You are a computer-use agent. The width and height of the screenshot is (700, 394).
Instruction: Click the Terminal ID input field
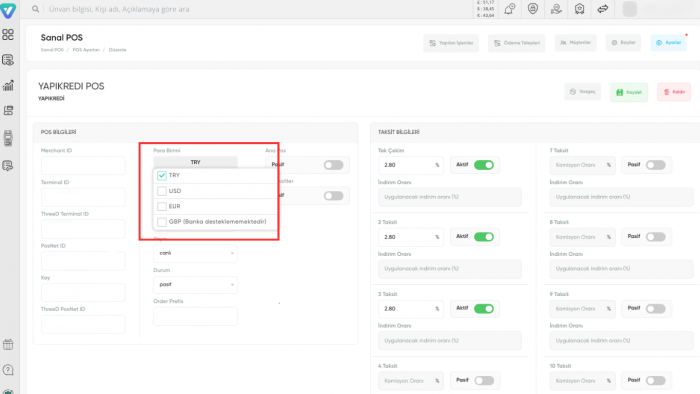(83, 197)
